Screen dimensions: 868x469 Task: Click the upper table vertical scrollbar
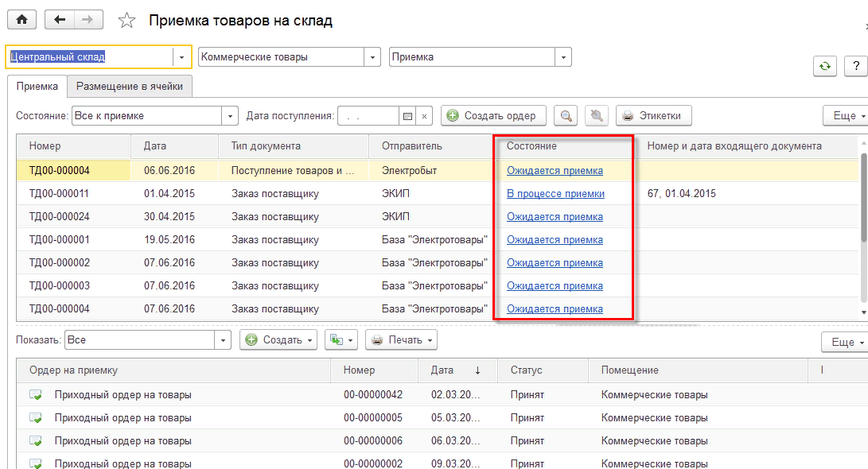(863, 199)
